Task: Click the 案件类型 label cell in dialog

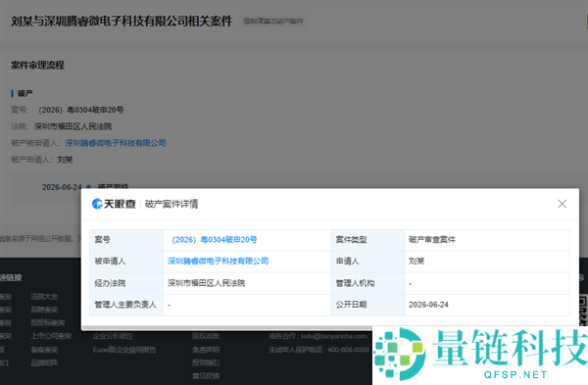Action: click(367, 240)
